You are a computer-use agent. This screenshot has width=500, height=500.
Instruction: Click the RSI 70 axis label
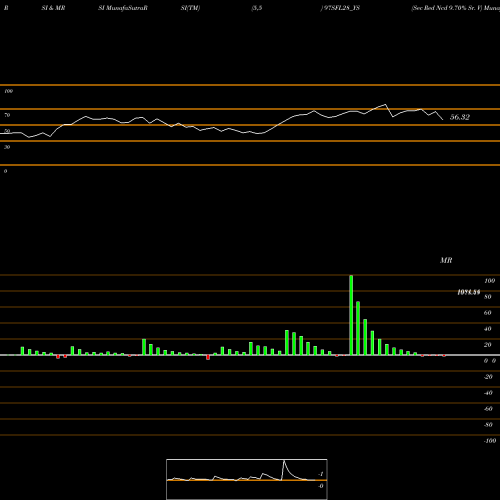[7, 115]
